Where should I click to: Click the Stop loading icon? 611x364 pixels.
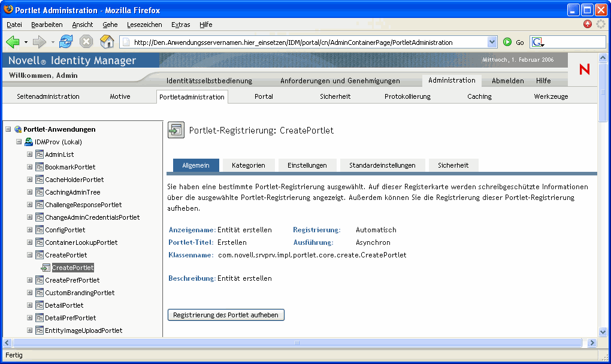click(86, 42)
